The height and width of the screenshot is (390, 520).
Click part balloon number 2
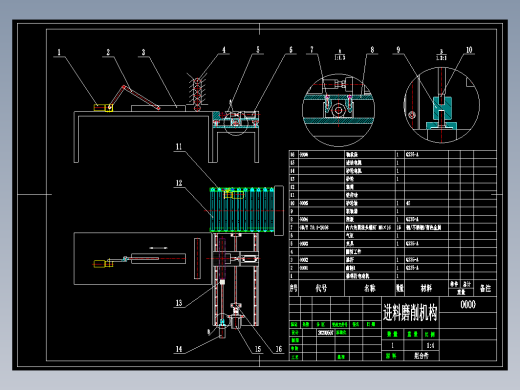tap(108, 52)
